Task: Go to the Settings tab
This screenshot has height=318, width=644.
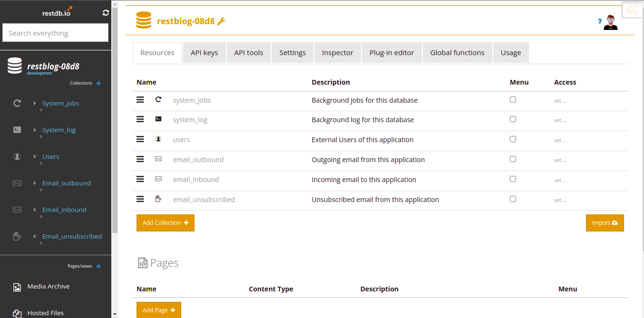Action: (293, 53)
